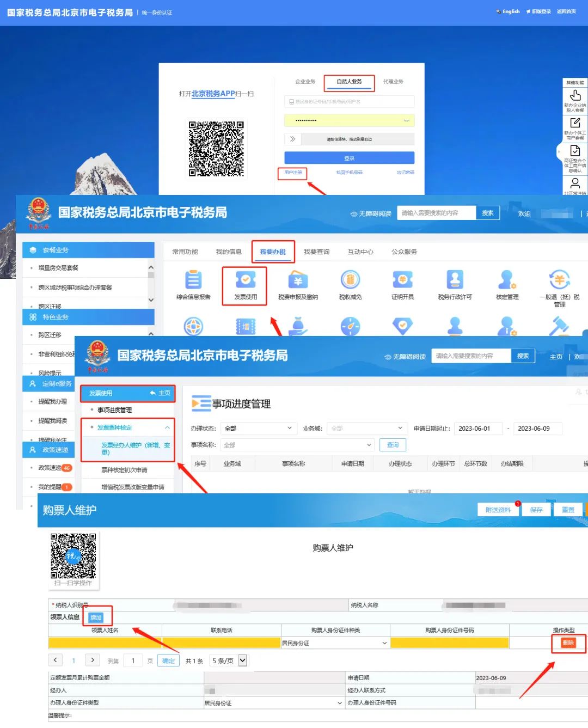The image size is (588, 728).
Task: Click the 套餐业务 sidebar header
Action: 88,250
